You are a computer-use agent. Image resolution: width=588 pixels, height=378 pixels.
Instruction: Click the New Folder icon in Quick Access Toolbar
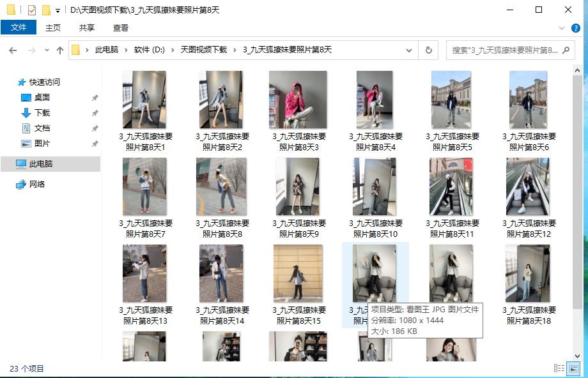[x=46, y=10]
